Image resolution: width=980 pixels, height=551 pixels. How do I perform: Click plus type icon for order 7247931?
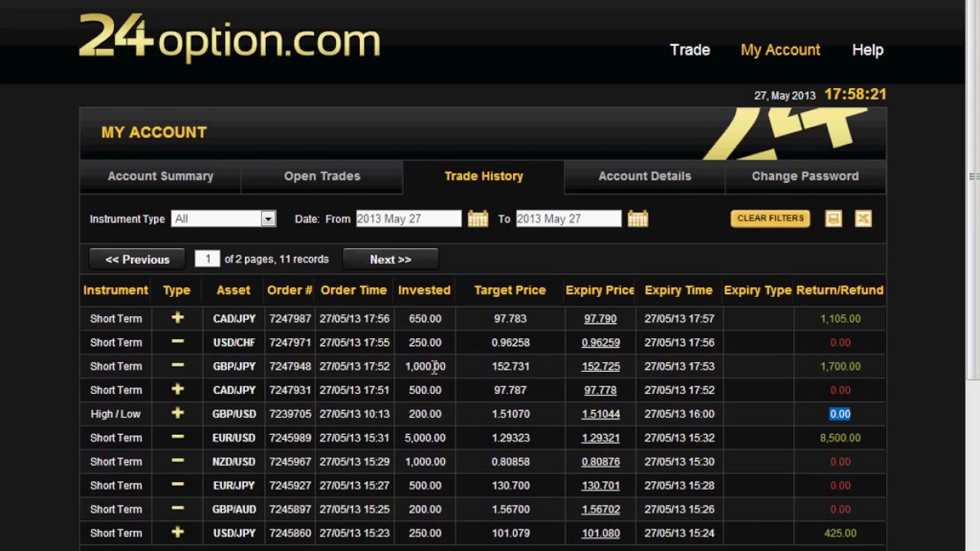click(178, 390)
